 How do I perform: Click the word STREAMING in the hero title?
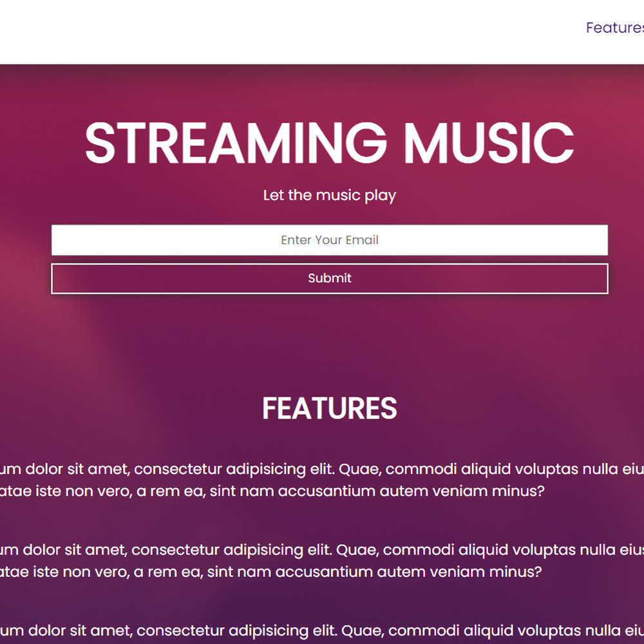[236, 143]
